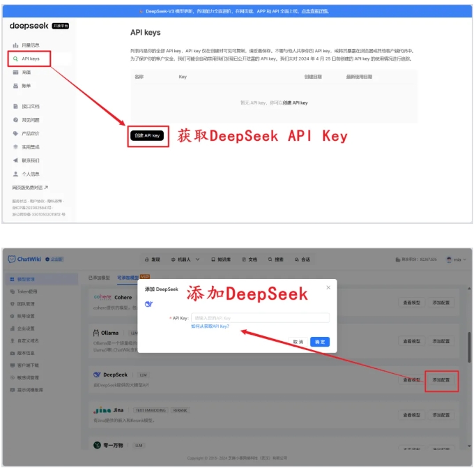Click 查看模型 for the Jina row
The width and height of the screenshot is (476, 468).
(x=412, y=415)
